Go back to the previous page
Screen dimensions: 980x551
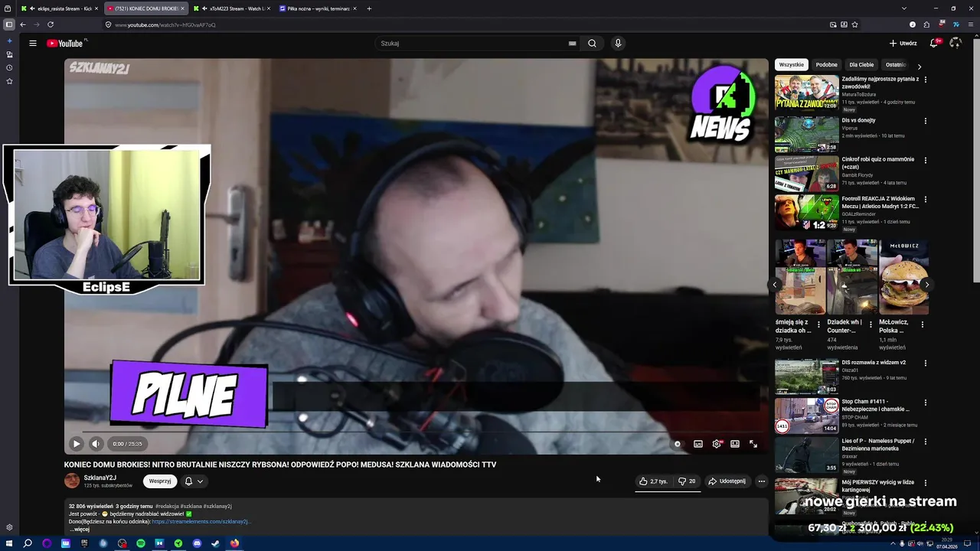click(x=22, y=24)
